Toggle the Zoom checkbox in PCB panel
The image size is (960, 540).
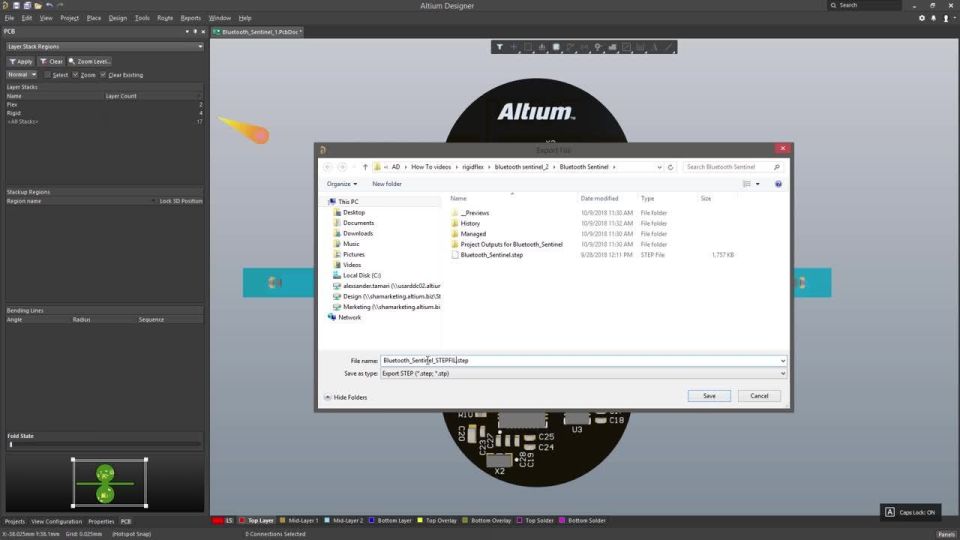[x=75, y=75]
